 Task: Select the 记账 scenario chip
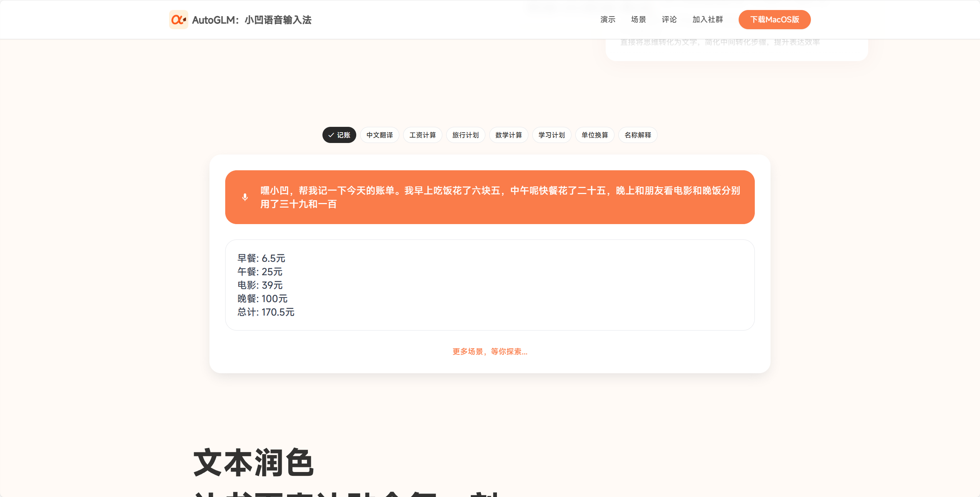pos(339,135)
